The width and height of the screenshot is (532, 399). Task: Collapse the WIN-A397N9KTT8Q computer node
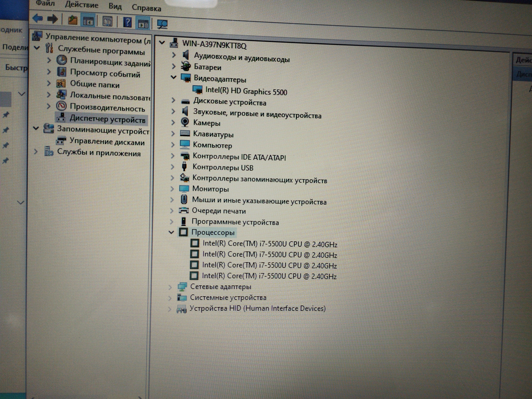click(162, 42)
